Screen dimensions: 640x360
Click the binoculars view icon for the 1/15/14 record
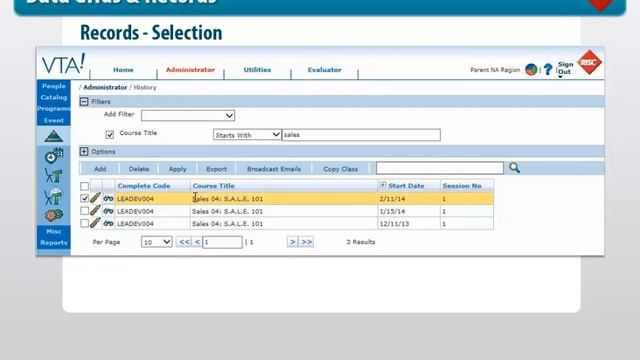(x=108, y=211)
